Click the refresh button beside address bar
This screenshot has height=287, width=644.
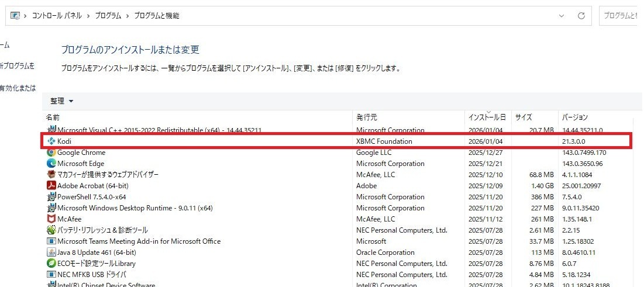[581, 16]
